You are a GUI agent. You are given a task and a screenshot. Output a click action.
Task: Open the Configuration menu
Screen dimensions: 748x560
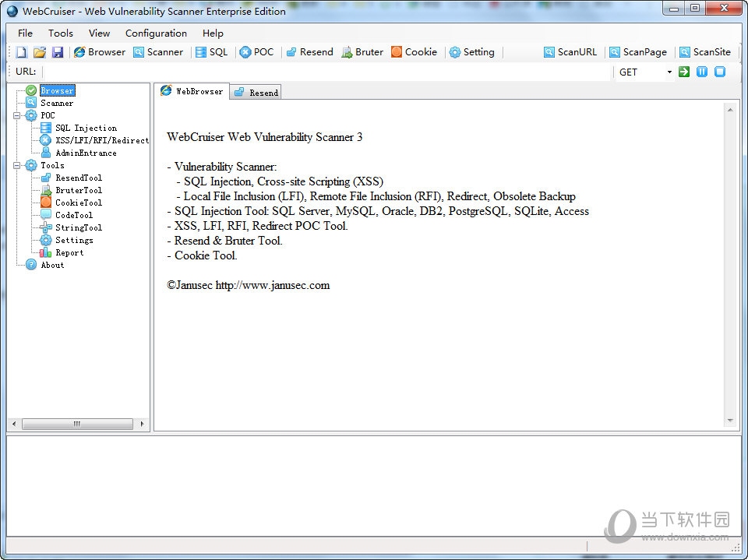tap(156, 33)
